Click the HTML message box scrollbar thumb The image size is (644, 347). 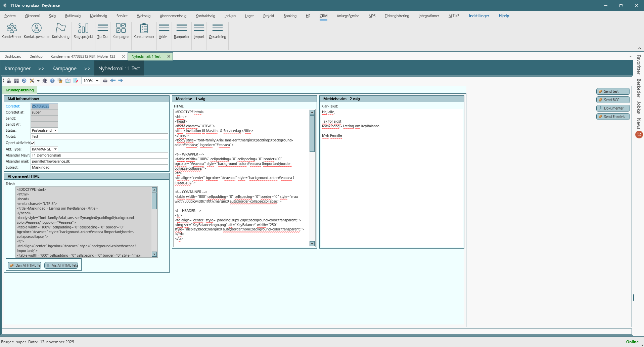pyautogui.click(x=312, y=133)
